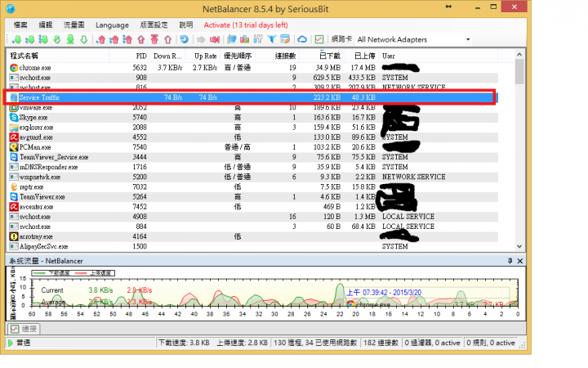
Task: Click the blue stacked-windows toolbar icon
Action: tap(231, 39)
